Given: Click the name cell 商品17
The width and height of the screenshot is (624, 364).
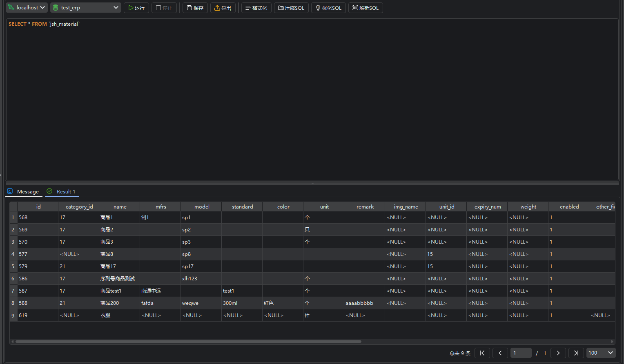Looking at the screenshot, I should click(120, 266).
